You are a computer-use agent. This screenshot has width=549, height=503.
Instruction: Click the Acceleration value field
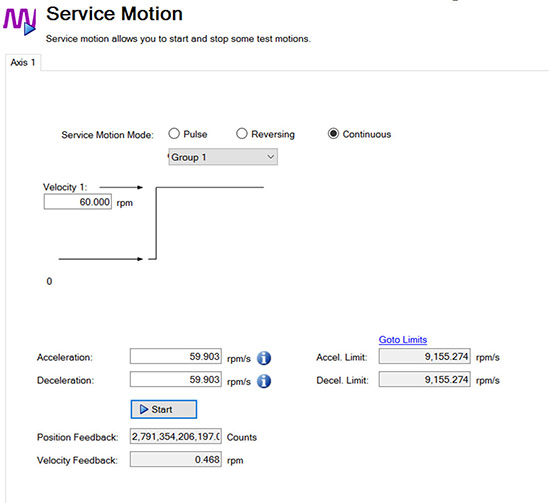click(176, 356)
